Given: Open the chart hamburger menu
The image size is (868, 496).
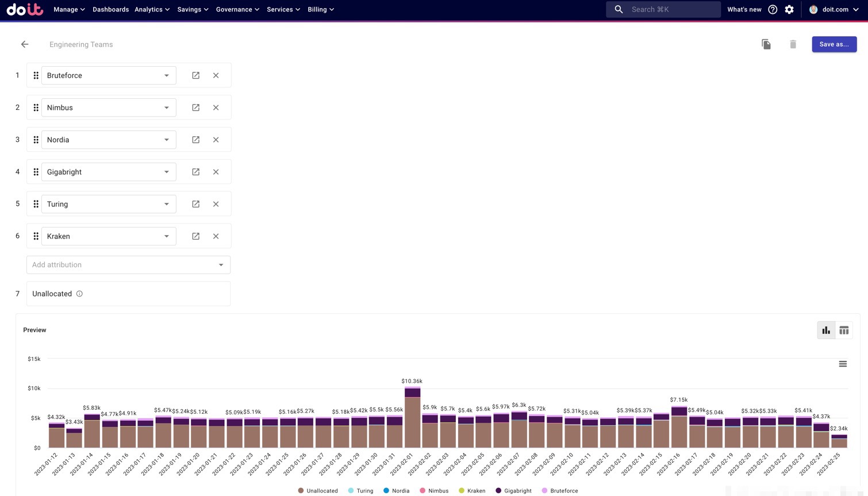Looking at the screenshot, I should 843,364.
